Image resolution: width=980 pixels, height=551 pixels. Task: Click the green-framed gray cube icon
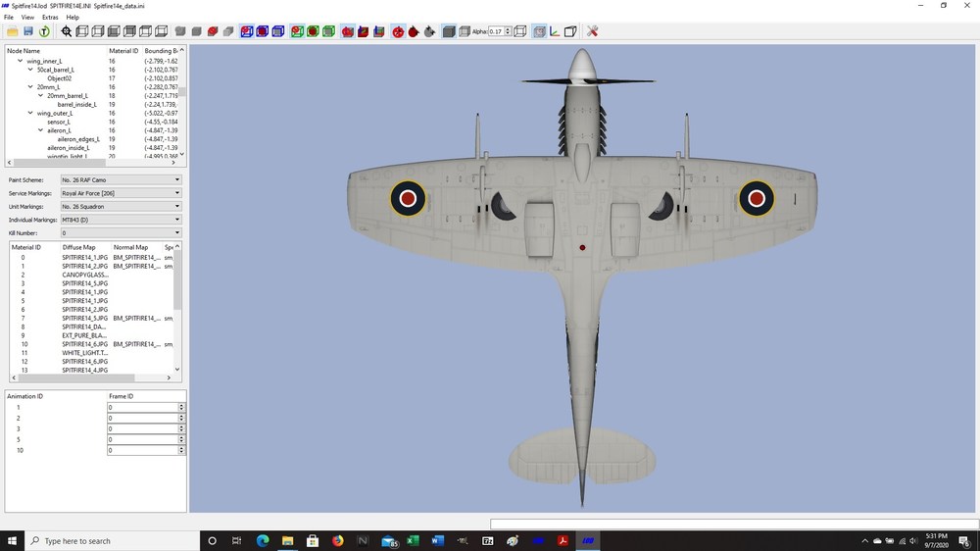(x=328, y=31)
